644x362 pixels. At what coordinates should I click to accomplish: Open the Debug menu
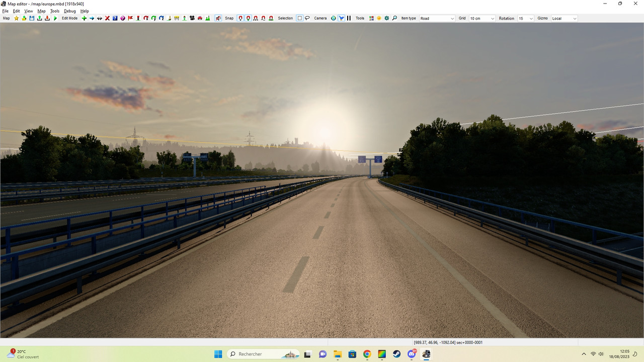70,11
